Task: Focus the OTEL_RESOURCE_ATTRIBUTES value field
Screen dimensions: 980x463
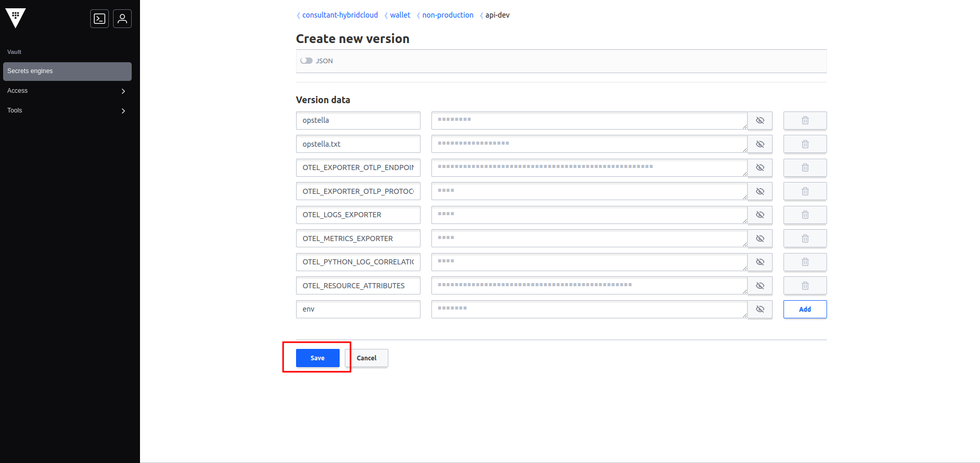Action: click(x=590, y=286)
